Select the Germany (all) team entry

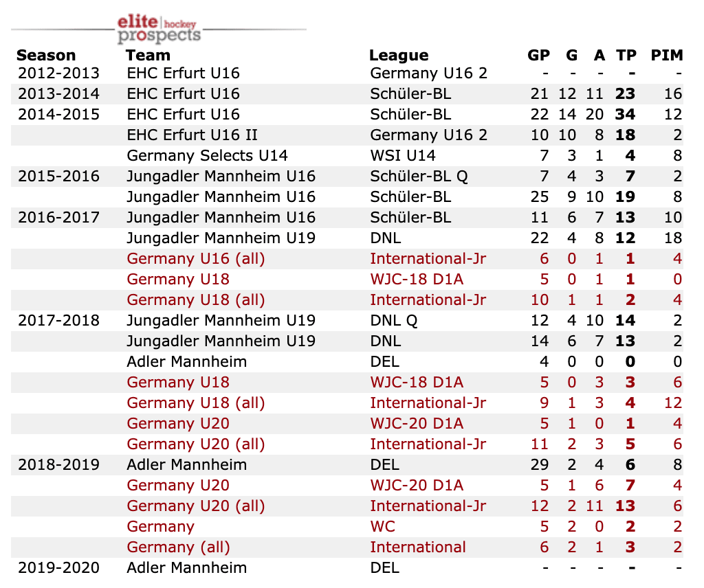[179, 547]
